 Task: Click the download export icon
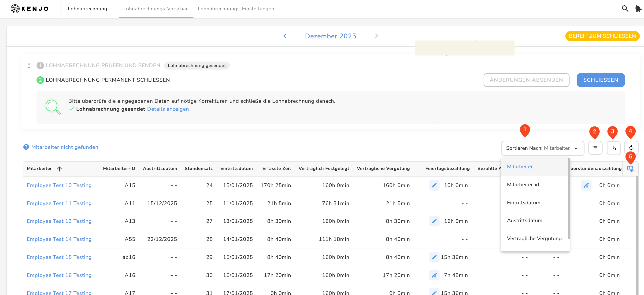[x=614, y=148]
